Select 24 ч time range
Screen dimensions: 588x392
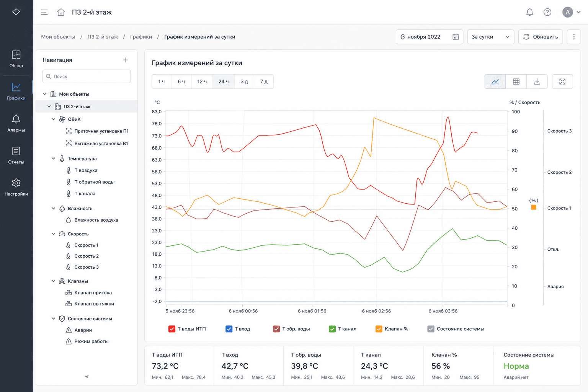pos(224,82)
